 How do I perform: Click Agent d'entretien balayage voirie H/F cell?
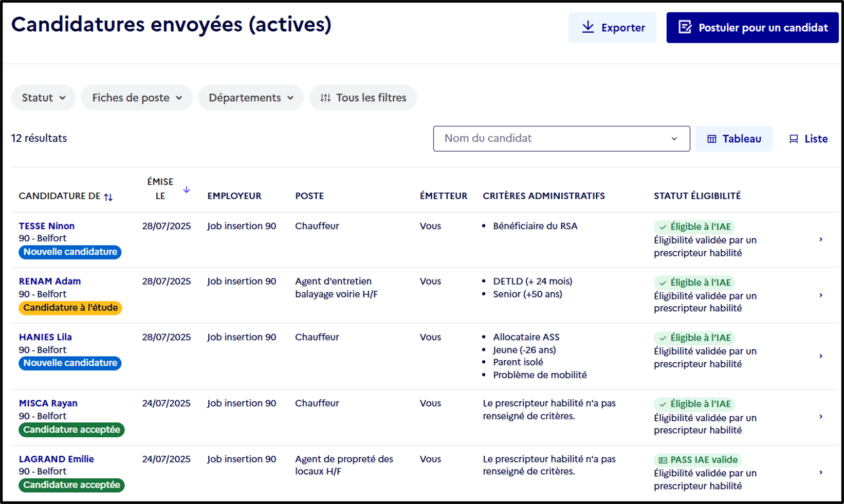coord(337,288)
